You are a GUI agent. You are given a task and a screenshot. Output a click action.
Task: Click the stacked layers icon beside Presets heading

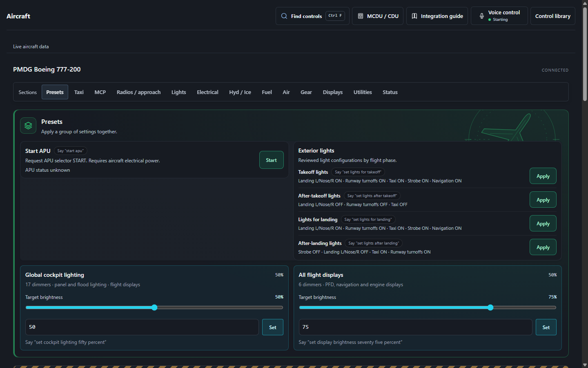pos(28,126)
